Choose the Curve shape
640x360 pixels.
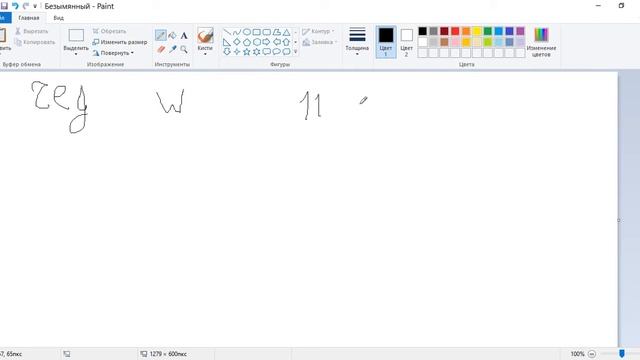coord(237,32)
